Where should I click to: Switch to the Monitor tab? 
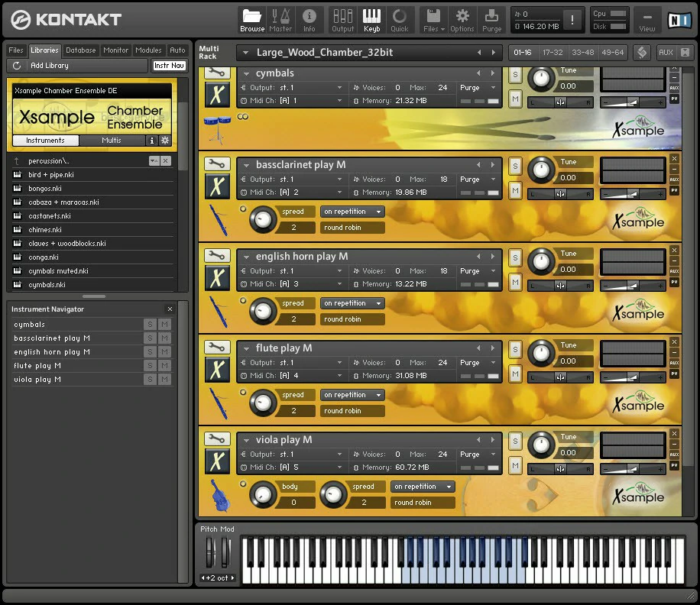point(115,50)
